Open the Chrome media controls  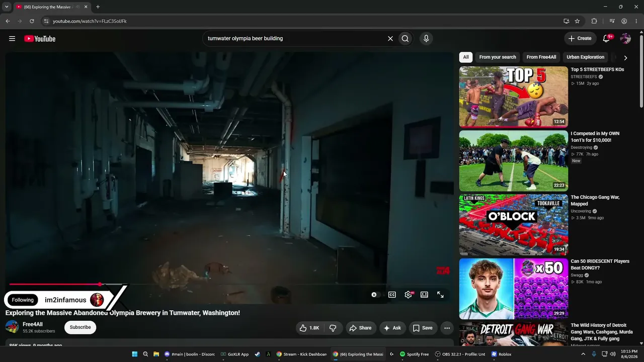(x=612, y=21)
